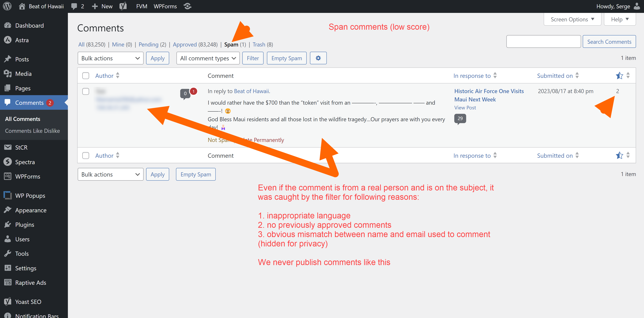644x318 pixels.
Task: Select the Appearance paintbrush icon in the sidebar
Action: pos(8,210)
